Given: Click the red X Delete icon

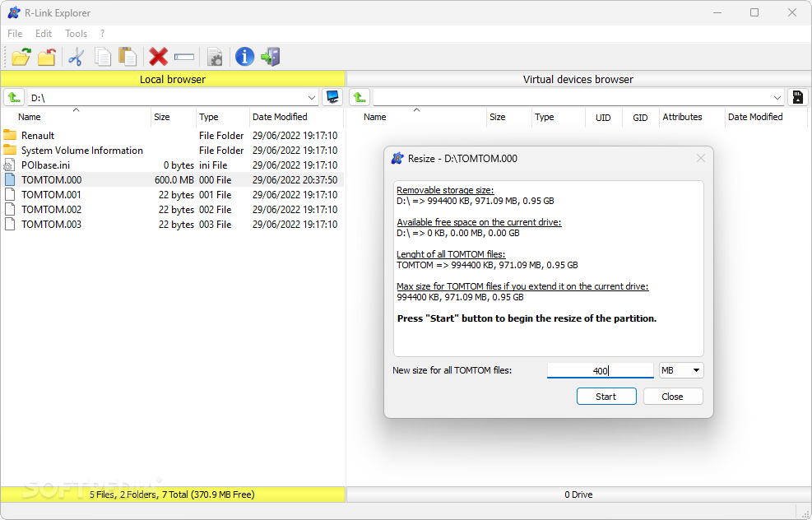Looking at the screenshot, I should coord(158,57).
